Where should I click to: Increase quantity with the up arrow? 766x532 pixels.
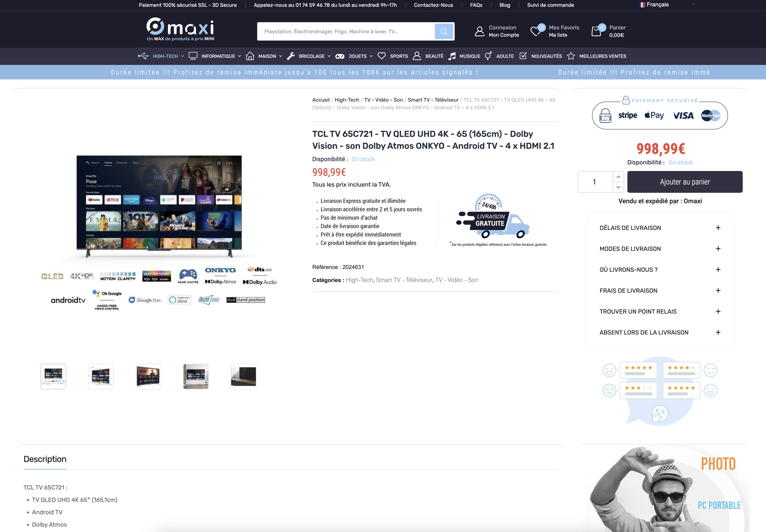point(618,177)
